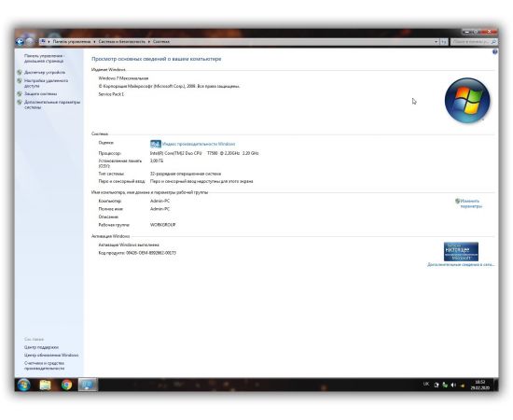
Task: Click 'Admin-PC' beside 'Компьютер'
Action: pos(160,201)
